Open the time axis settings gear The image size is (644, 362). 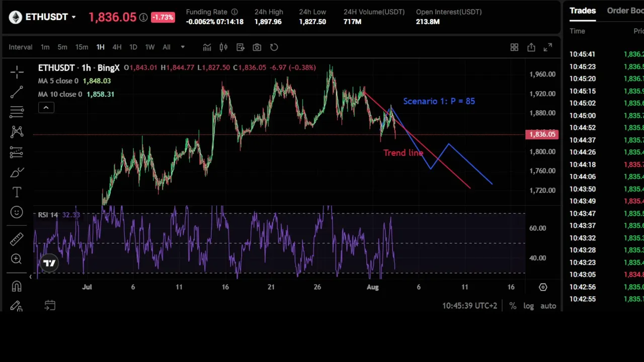point(543,287)
